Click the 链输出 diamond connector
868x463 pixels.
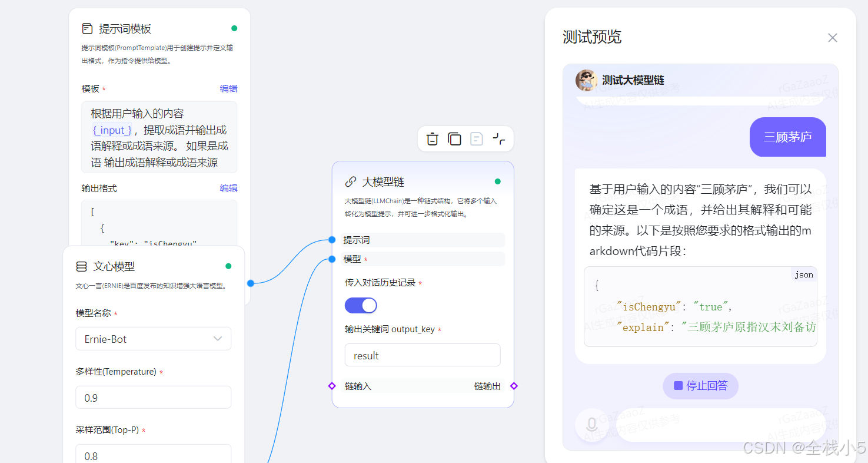(x=514, y=386)
